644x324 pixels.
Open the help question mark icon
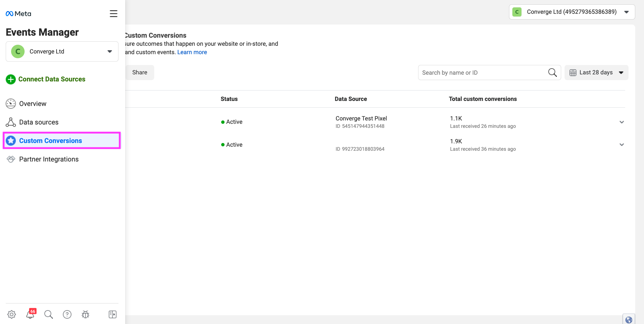pyautogui.click(x=67, y=314)
